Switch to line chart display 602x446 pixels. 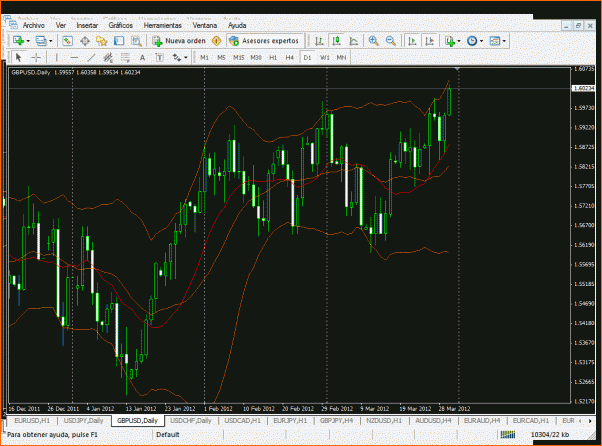[x=354, y=41]
